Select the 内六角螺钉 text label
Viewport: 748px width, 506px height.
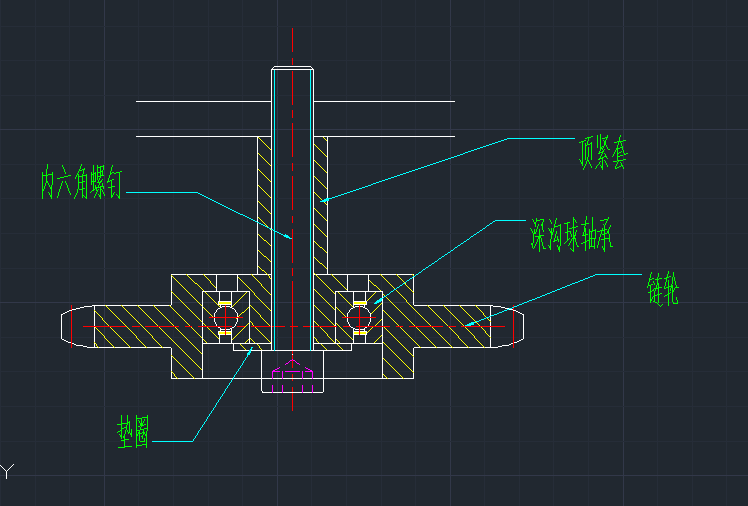point(81,183)
